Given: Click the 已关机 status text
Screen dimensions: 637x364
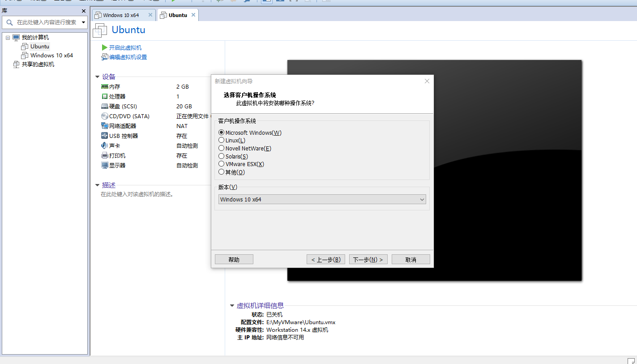Looking at the screenshot, I should click(274, 315).
